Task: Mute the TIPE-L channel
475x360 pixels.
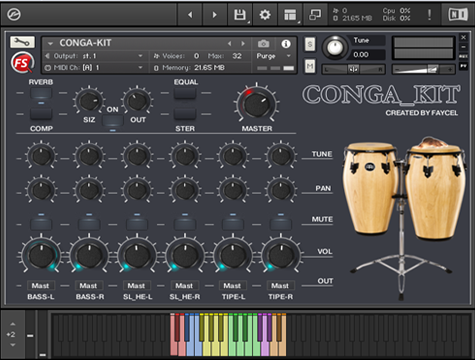Action: (x=233, y=224)
